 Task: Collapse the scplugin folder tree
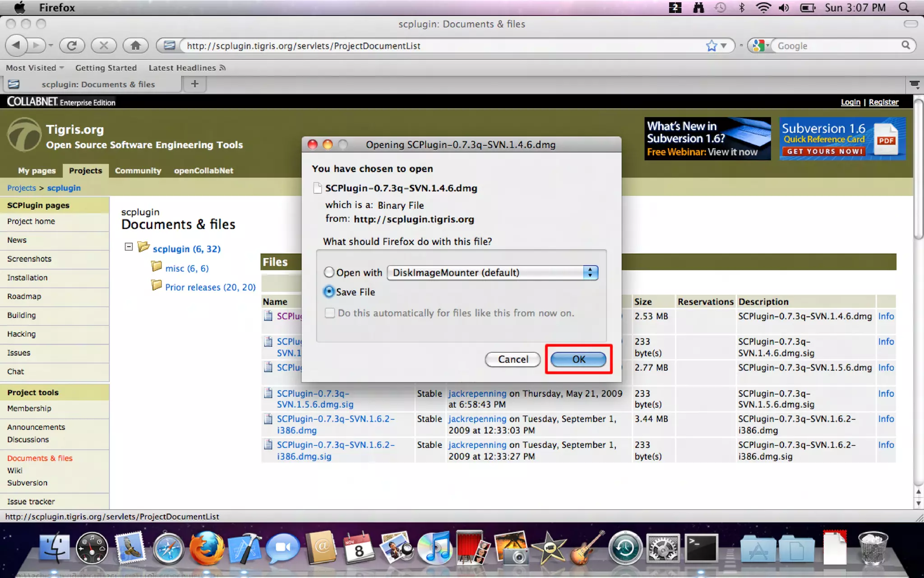129,247
